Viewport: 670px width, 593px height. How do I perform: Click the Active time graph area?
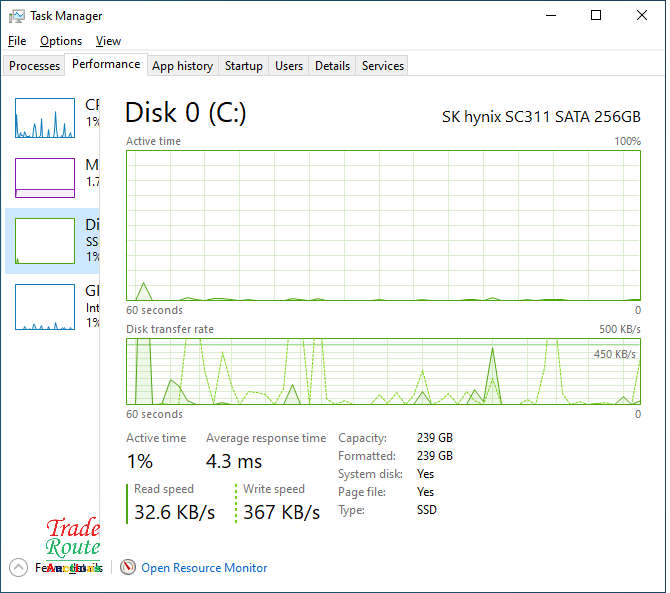point(383,225)
